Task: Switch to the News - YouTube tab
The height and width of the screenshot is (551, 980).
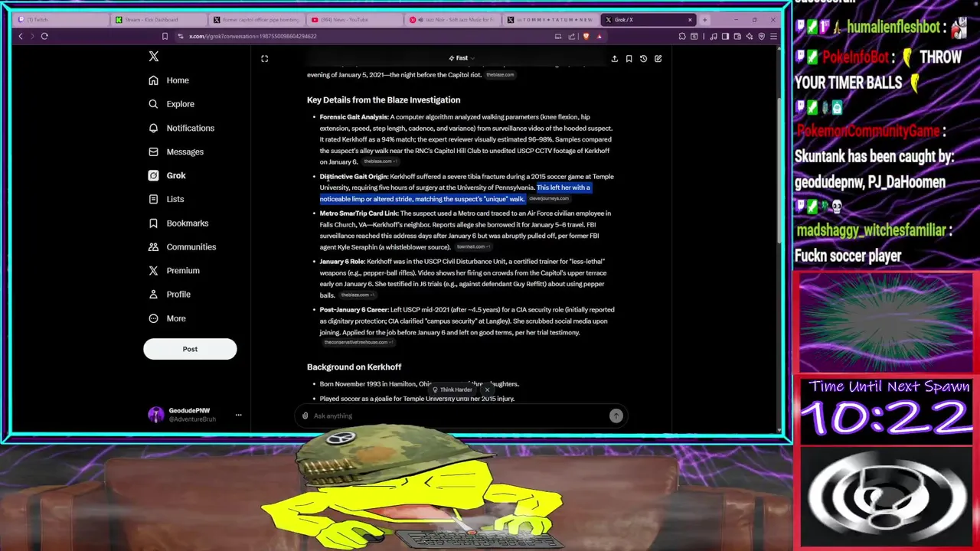Action: 354,20
